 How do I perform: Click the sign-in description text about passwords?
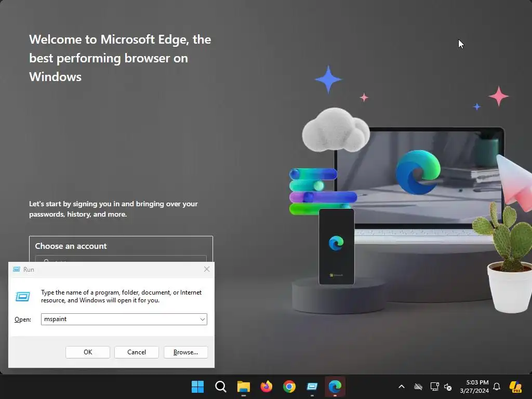click(113, 209)
